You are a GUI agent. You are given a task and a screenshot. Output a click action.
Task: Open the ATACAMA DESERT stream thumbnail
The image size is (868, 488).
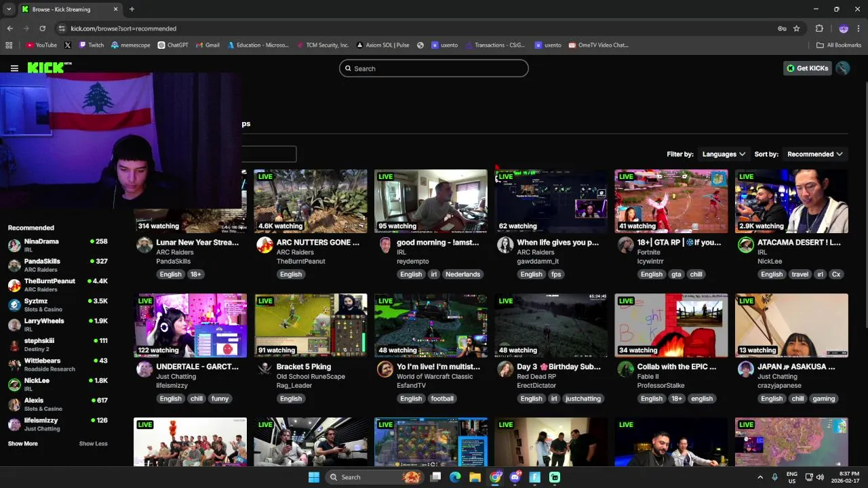[791, 201]
